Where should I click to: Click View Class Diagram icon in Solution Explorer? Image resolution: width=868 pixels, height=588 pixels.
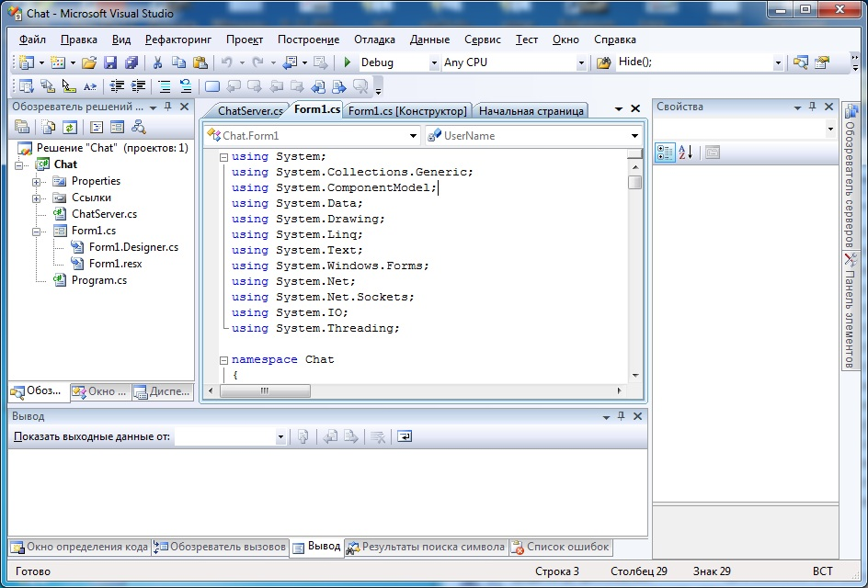tap(139, 127)
